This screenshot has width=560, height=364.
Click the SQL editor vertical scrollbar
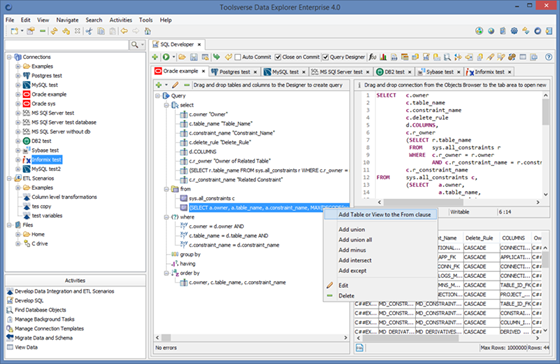(545, 145)
